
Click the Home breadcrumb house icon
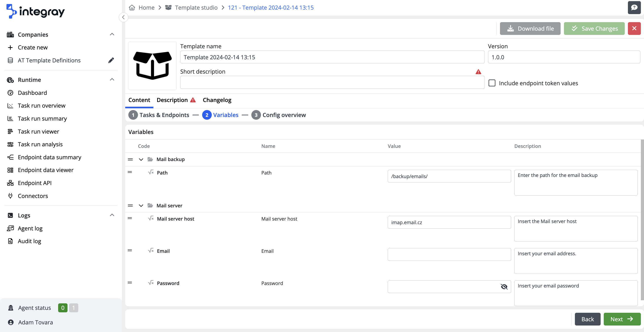pos(132,8)
